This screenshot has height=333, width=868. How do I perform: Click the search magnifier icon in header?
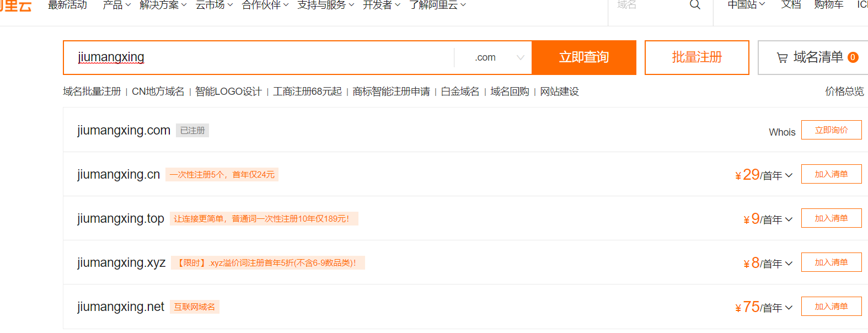[x=695, y=5]
